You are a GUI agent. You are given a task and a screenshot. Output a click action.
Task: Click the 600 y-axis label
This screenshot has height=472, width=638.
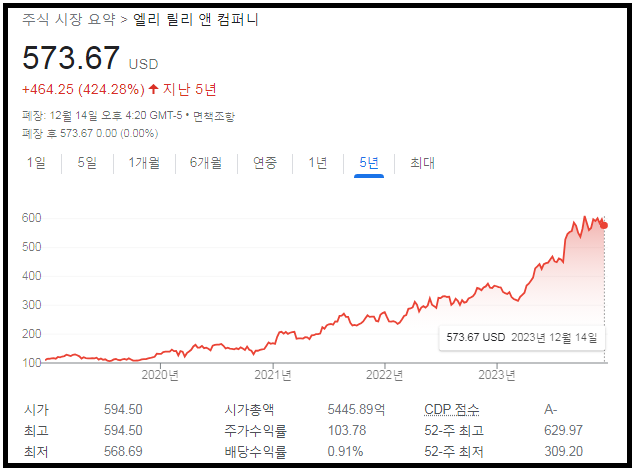[x=31, y=218]
